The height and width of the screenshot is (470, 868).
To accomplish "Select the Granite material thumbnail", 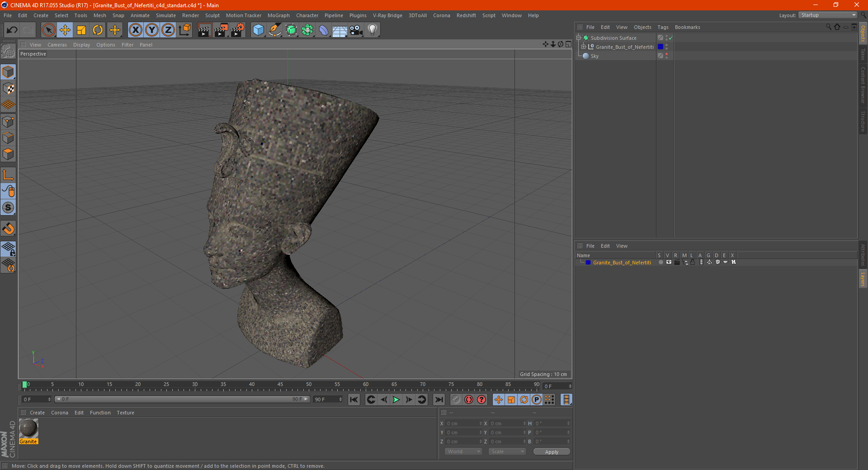I will [28, 428].
